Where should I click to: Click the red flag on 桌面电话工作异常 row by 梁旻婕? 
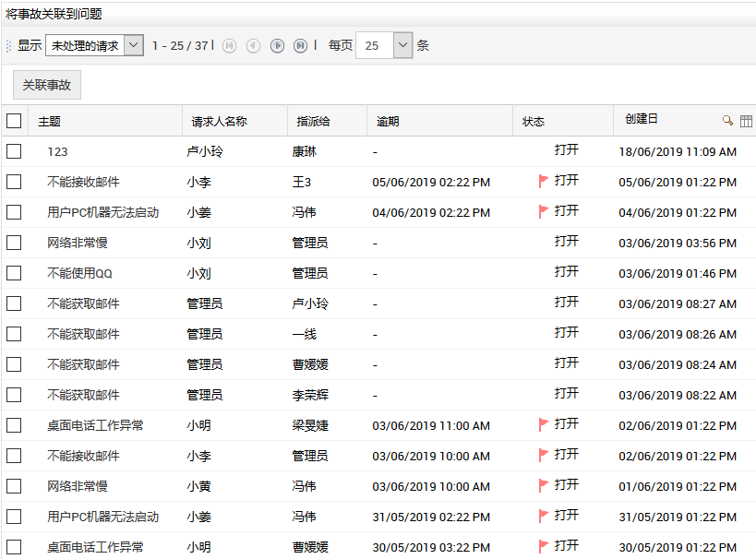544,425
